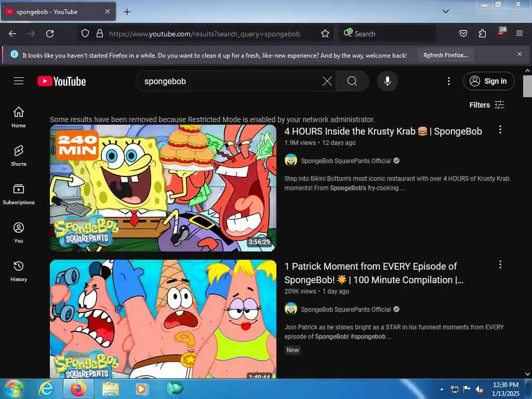Open search Filters
532x399 pixels.
pyautogui.click(x=486, y=105)
